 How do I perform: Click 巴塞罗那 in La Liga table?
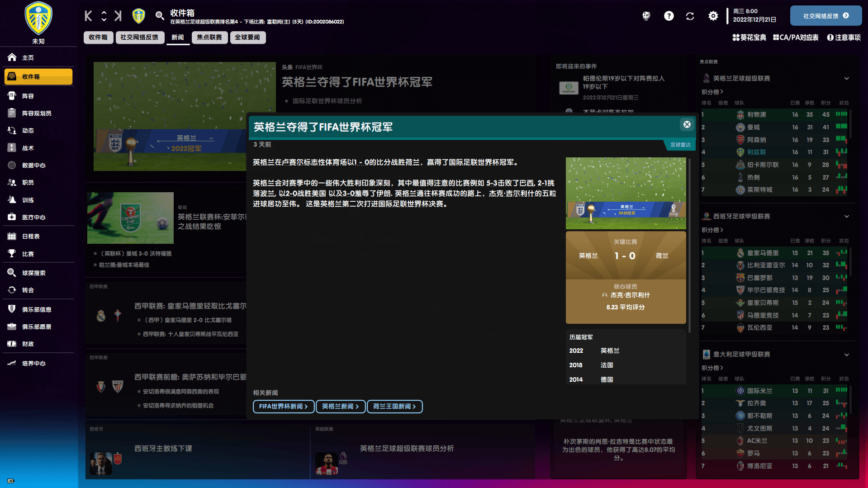(x=759, y=278)
